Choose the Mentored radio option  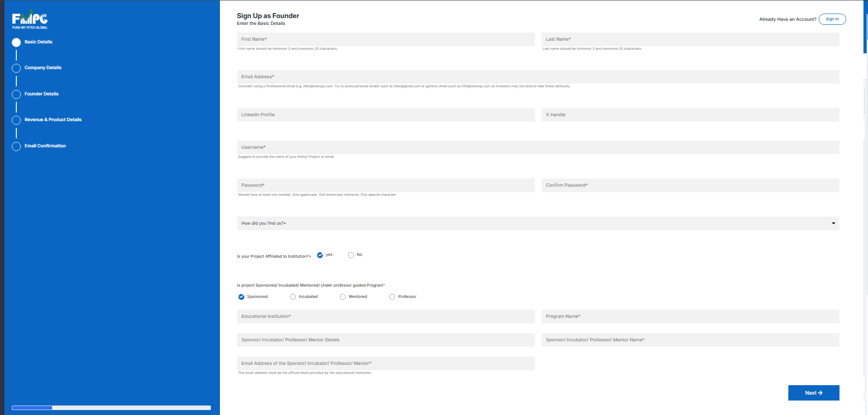pos(343,297)
